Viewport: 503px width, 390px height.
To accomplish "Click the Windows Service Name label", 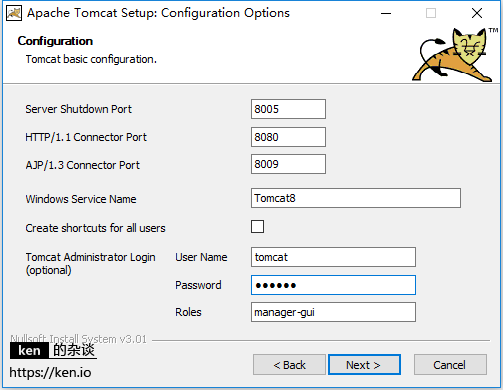I will 81,199.
